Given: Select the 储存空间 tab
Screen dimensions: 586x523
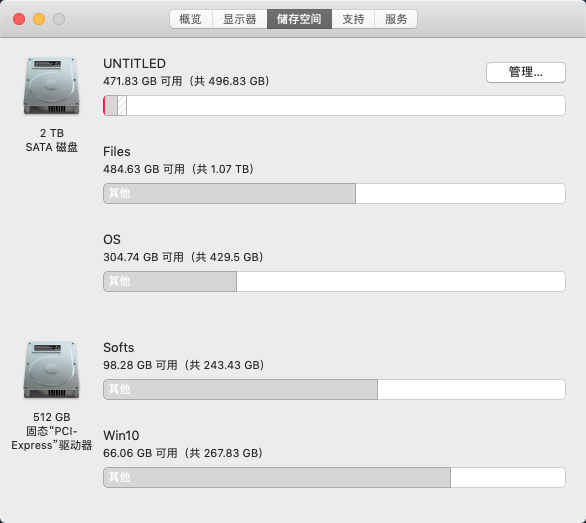Looking at the screenshot, I should 299,19.
